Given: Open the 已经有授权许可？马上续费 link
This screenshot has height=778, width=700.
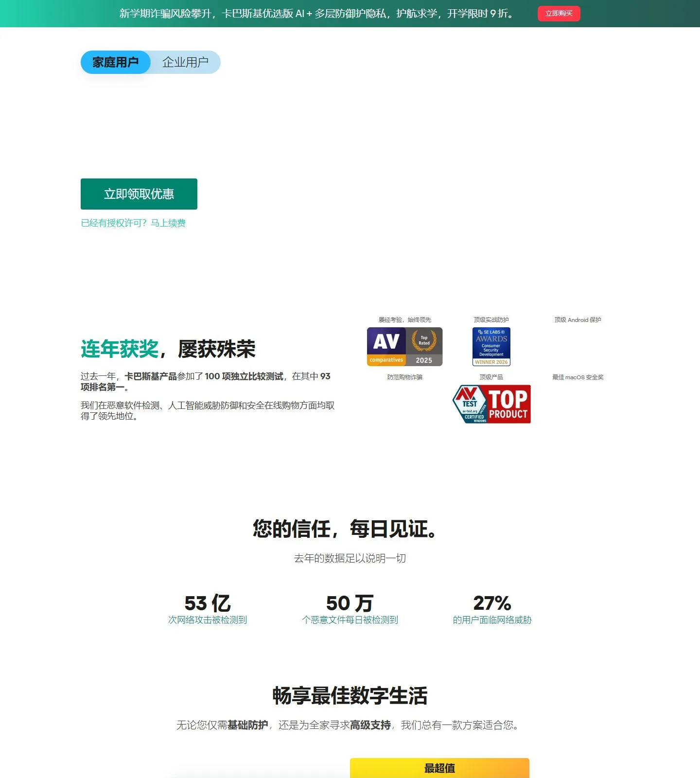Looking at the screenshot, I should tap(133, 223).
